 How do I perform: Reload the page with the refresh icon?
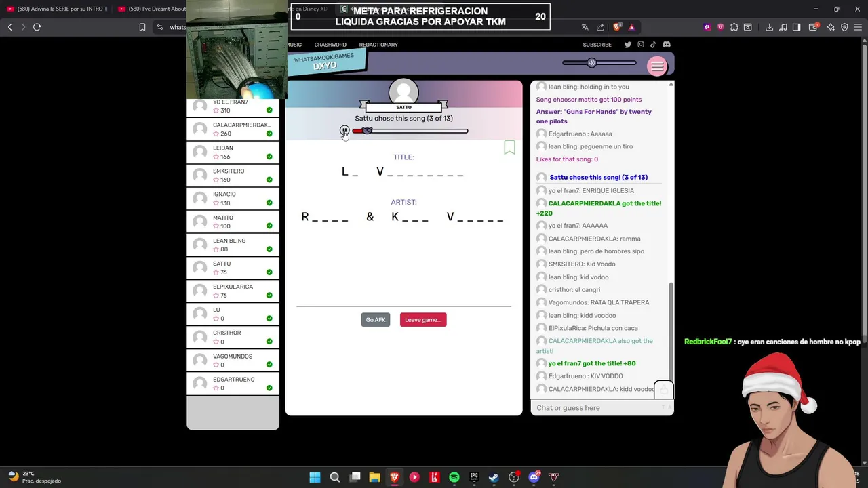tap(37, 27)
